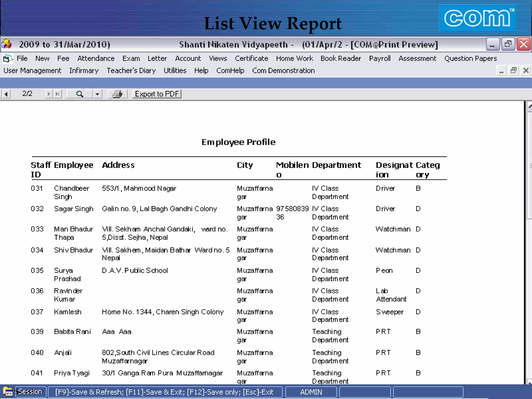Restore the inner print preview window
Screen dimensions: 532x399
point(514,71)
